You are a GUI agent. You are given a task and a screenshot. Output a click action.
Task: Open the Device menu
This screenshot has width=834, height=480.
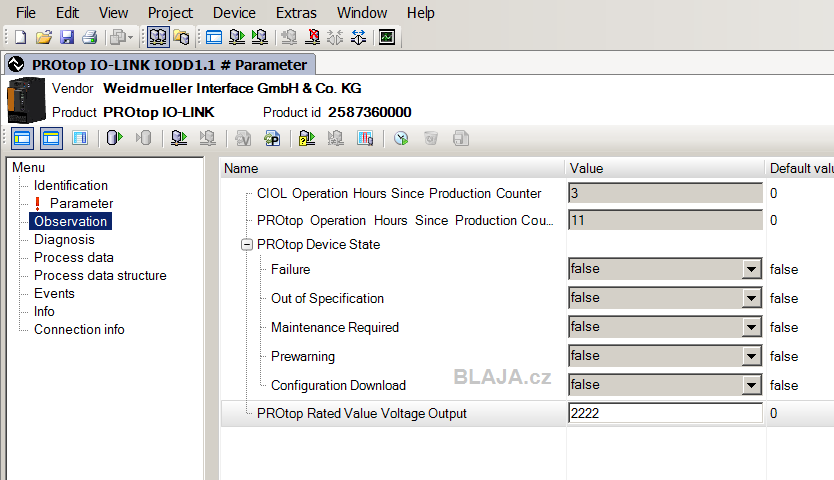tap(234, 12)
